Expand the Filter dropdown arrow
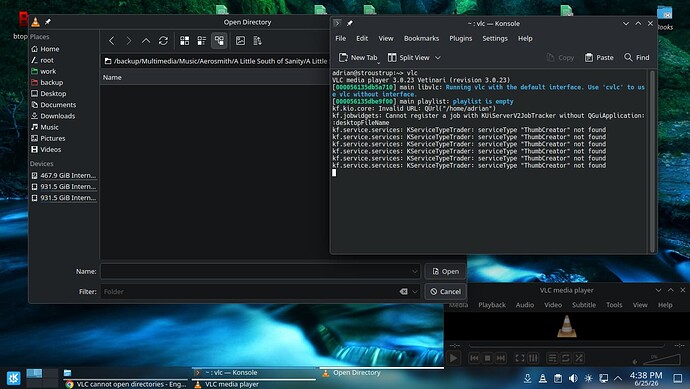690x389 pixels. [x=415, y=291]
